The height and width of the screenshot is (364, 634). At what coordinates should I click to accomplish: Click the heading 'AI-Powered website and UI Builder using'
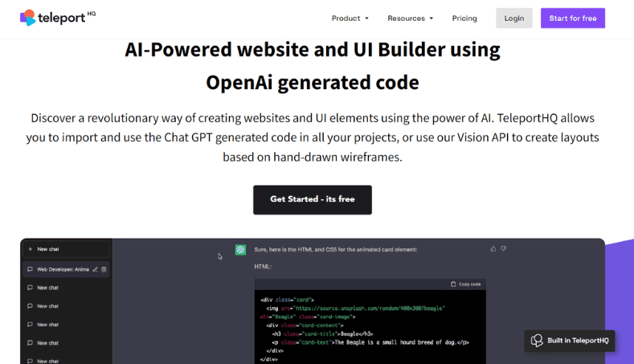coord(312,50)
